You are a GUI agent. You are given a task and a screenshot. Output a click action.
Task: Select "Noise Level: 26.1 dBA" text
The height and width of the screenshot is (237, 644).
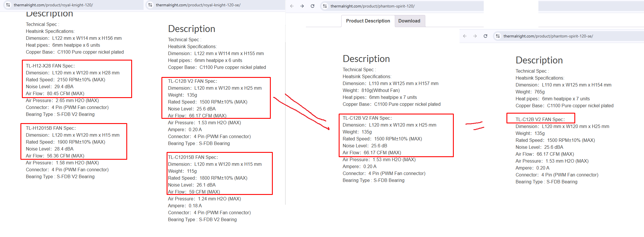pos(192,185)
